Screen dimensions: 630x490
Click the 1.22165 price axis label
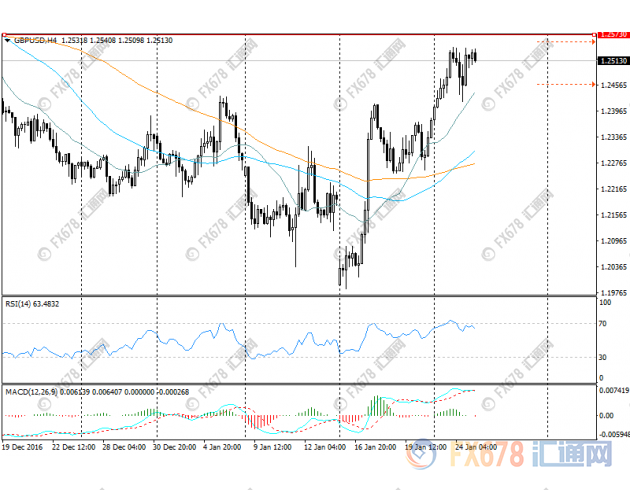[x=612, y=189]
